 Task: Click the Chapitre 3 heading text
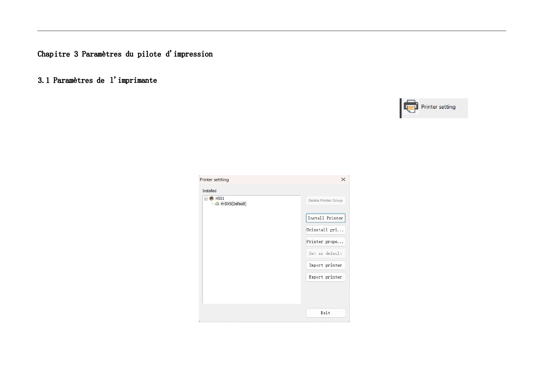(125, 54)
